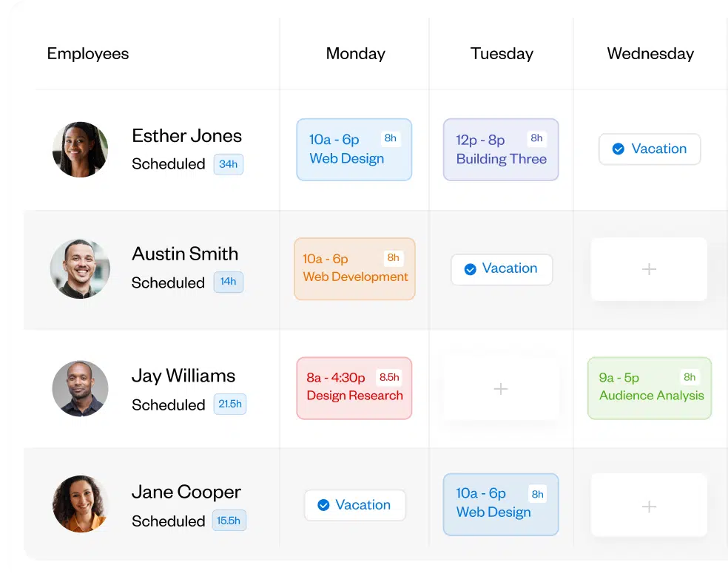Select the Audience Analysis shift on Wednesday
The height and width of the screenshot is (579, 728).
click(649, 387)
